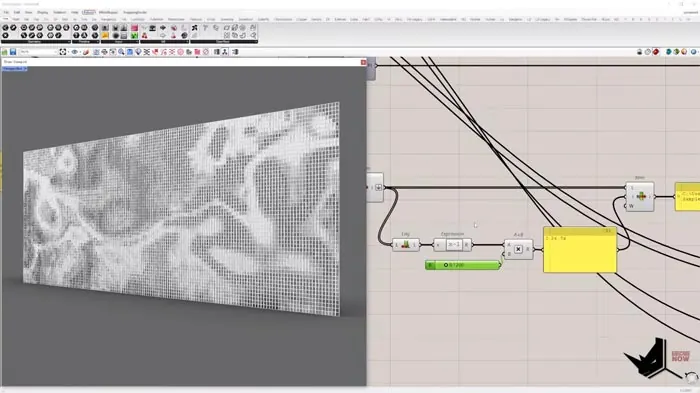
Task: Click the lock-shaped icon at toolbar right
Action: point(639,52)
